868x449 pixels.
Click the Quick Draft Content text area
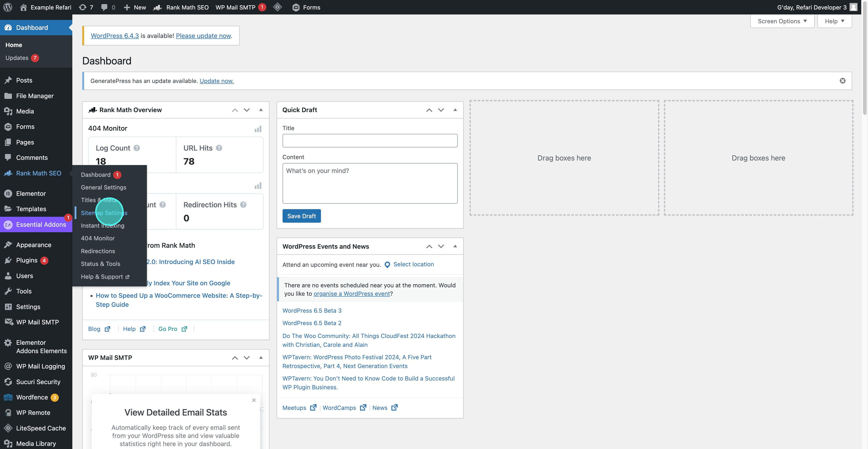coord(370,183)
